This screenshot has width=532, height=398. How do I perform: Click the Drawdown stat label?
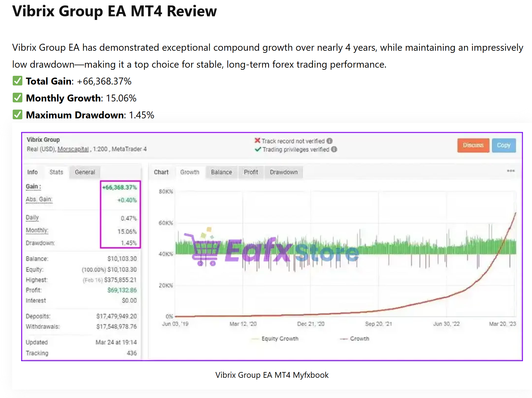click(40, 243)
